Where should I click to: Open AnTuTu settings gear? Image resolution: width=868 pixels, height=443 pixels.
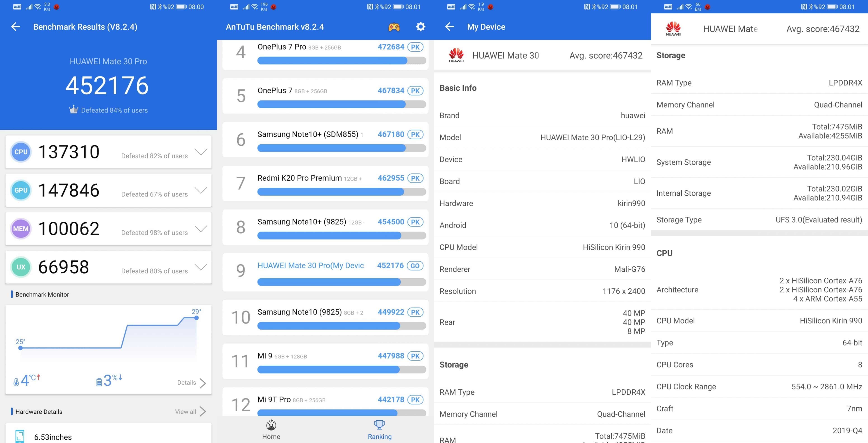pos(420,27)
